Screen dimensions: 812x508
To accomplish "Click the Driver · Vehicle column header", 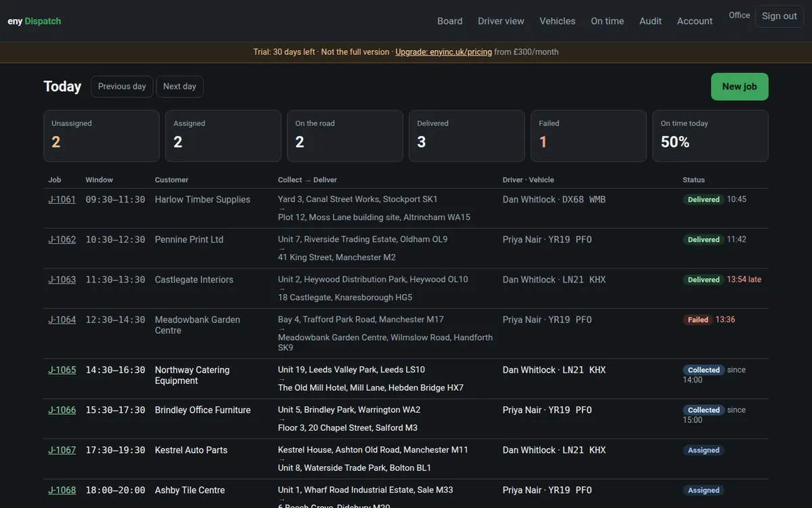I will 528,179.
